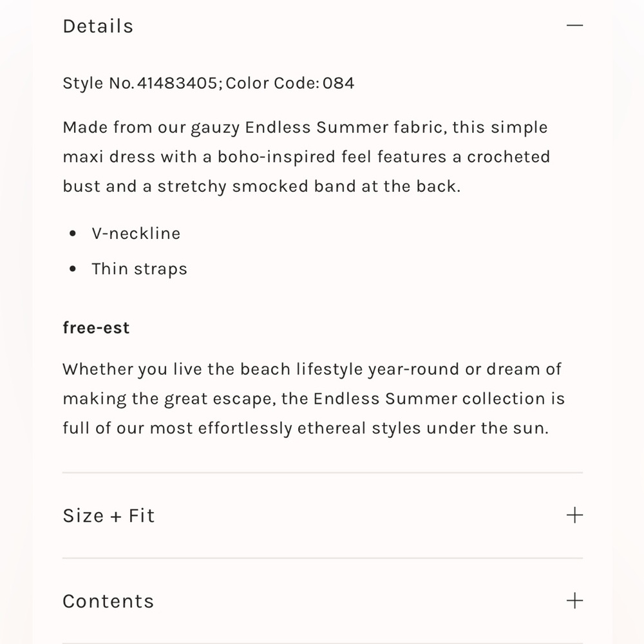
Task: Select the Color Code: 084 text
Action: (x=290, y=83)
